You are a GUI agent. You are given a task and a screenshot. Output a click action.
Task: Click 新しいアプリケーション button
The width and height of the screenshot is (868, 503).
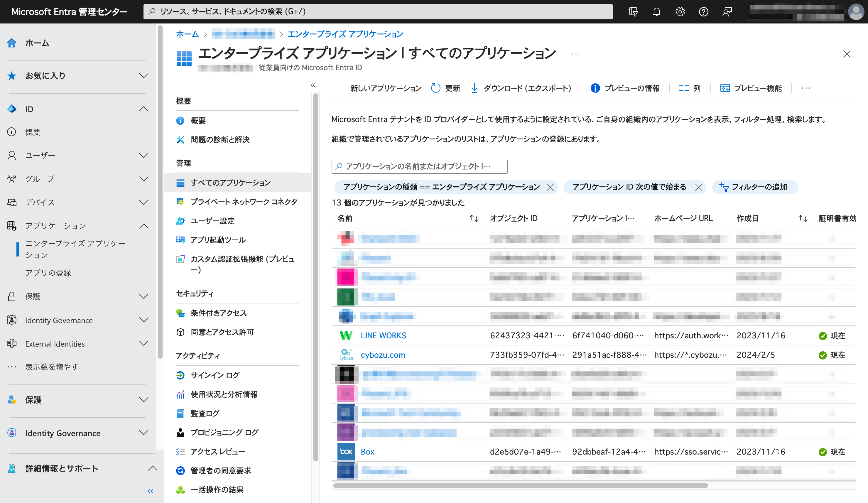(x=379, y=88)
